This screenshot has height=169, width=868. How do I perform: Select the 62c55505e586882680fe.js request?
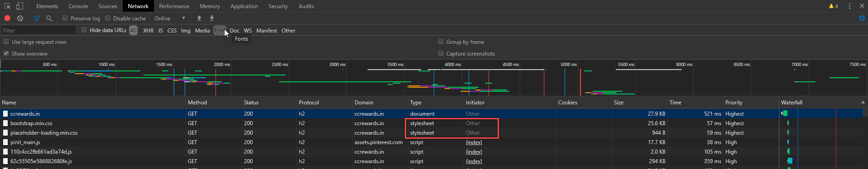432,161
